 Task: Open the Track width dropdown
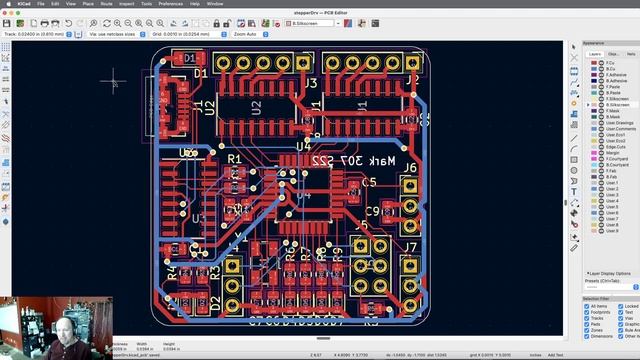pos(69,34)
